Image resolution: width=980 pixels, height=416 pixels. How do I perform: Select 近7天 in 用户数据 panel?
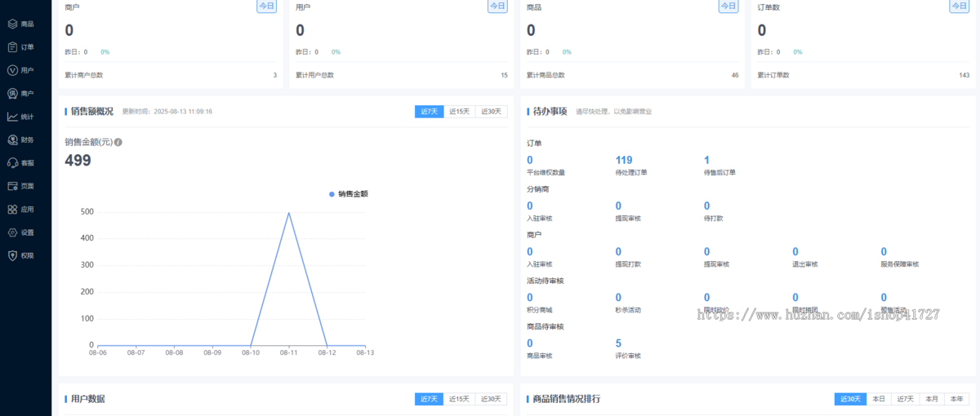429,399
